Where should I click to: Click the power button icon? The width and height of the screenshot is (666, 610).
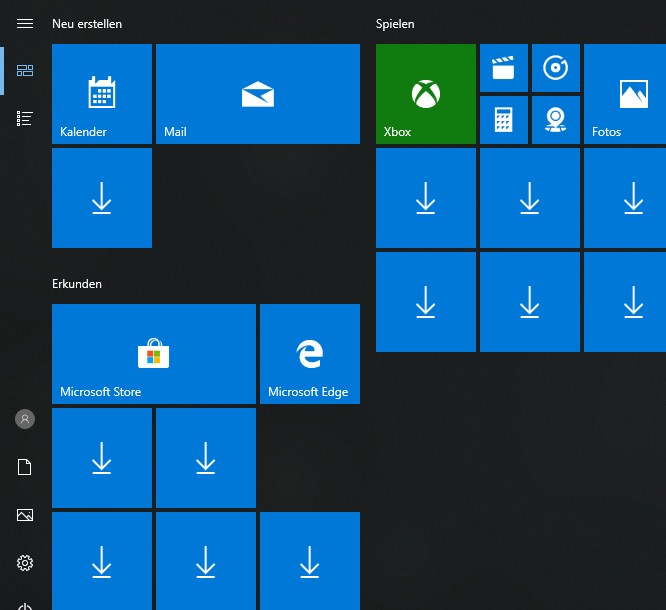point(25,606)
